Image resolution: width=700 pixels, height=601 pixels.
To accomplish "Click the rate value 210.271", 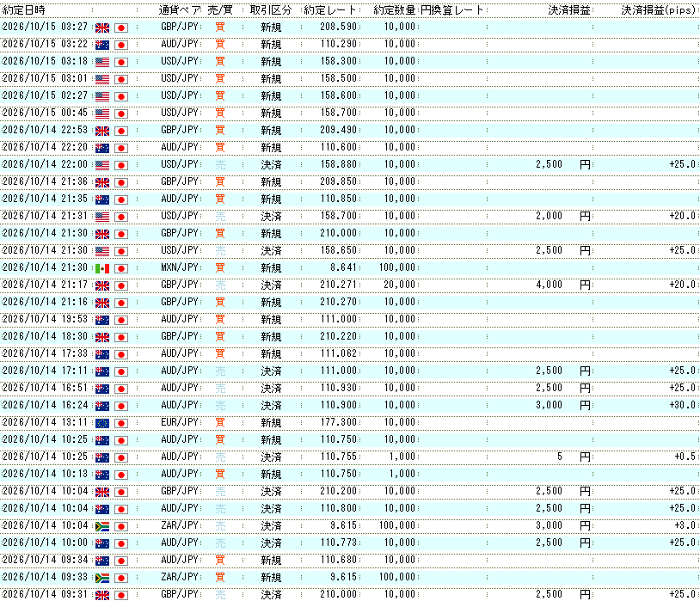I will click(339, 285).
